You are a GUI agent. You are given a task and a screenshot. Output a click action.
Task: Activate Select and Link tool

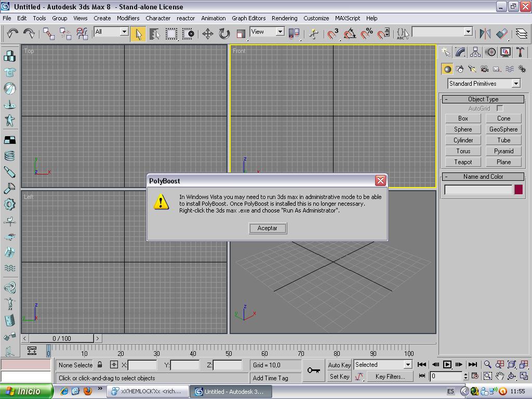point(49,34)
